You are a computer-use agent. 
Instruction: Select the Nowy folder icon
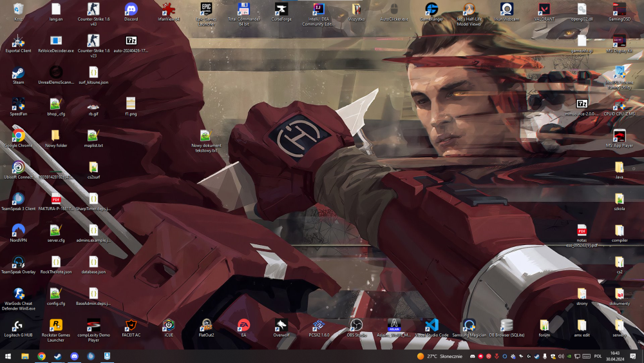[x=56, y=138]
